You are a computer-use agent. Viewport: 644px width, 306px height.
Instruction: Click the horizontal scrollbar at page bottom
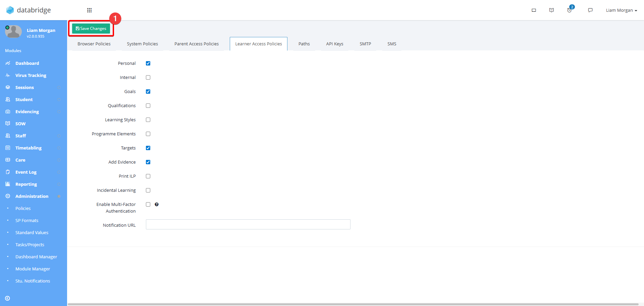pyautogui.click(x=353, y=304)
